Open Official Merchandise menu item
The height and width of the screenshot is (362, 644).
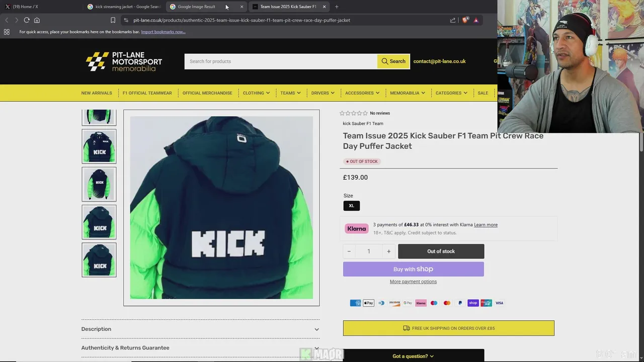tap(207, 93)
